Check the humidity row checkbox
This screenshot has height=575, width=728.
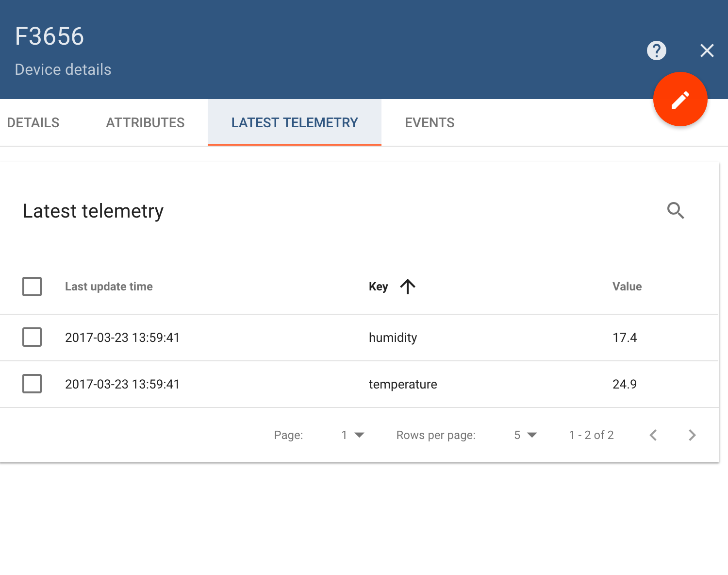tap(32, 337)
